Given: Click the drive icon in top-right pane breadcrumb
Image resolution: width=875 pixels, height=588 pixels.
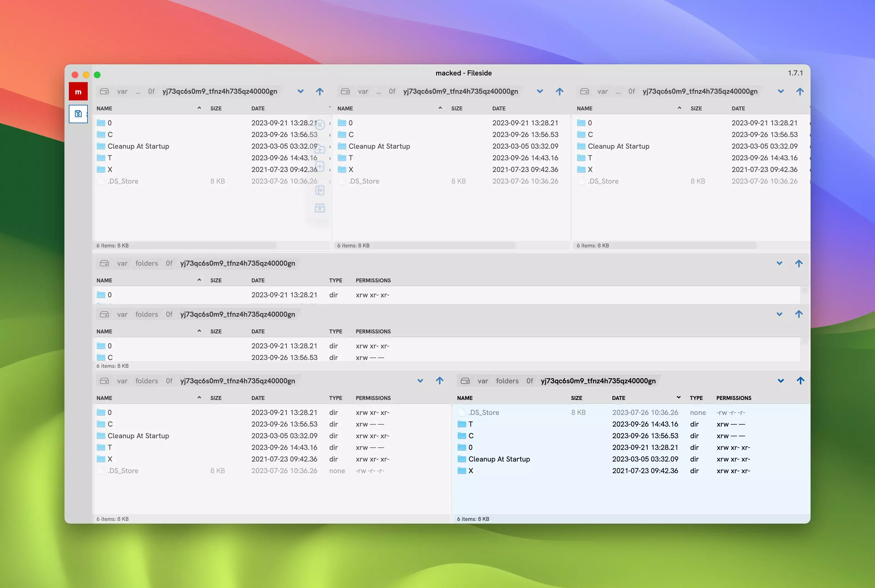Looking at the screenshot, I should [584, 92].
